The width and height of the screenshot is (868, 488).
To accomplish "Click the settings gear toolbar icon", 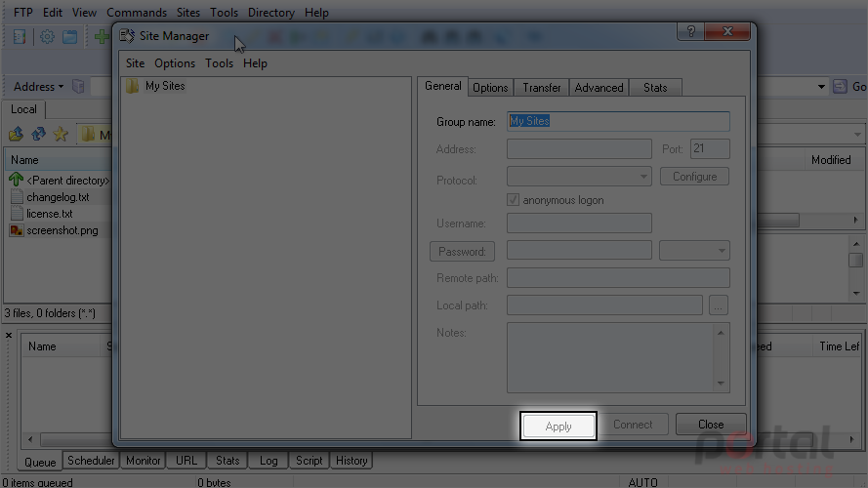I will coord(47,37).
